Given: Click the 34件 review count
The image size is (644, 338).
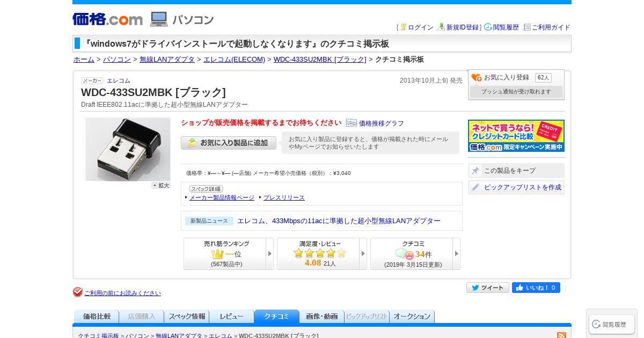Looking at the screenshot, I should pyautogui.click(x=423, y=254).
